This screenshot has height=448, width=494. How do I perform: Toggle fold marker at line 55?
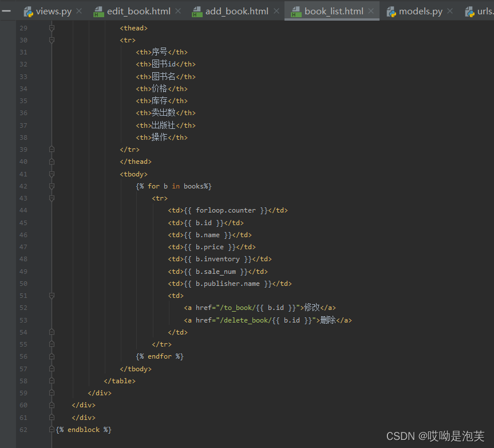[x=52, y=344]
